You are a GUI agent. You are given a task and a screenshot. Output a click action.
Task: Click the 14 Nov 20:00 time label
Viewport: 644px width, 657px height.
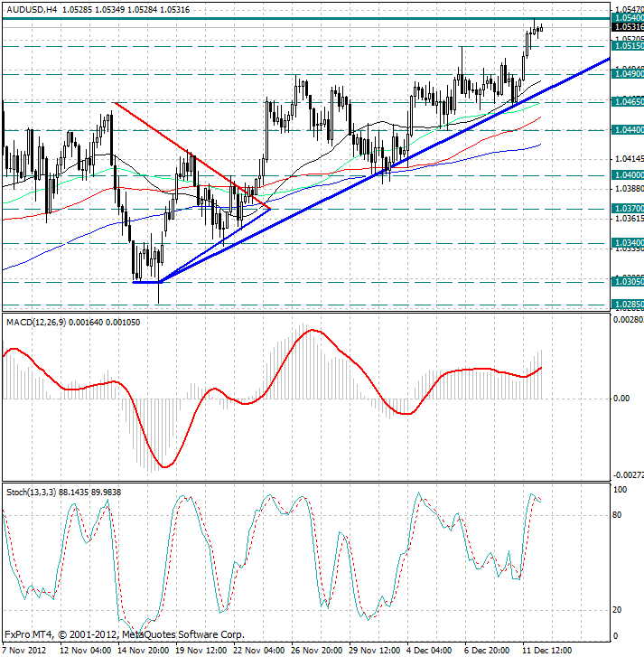click(x=144, y=651)
